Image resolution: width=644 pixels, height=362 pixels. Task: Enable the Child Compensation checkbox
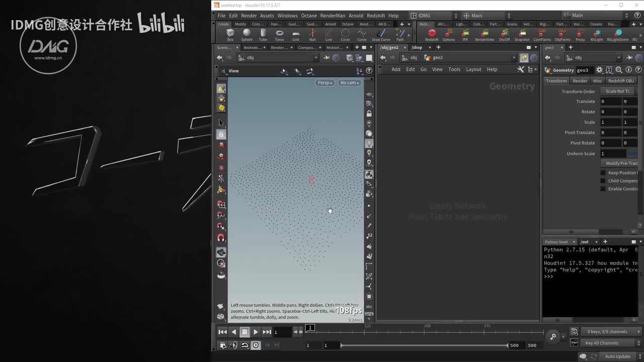603,181
